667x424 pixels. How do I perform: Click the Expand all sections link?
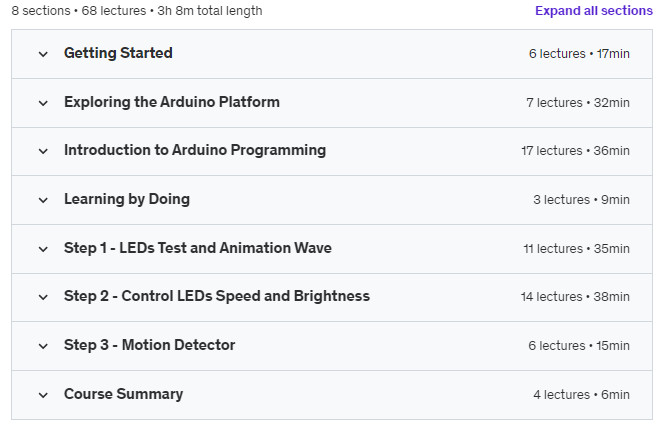coord(593,11)
